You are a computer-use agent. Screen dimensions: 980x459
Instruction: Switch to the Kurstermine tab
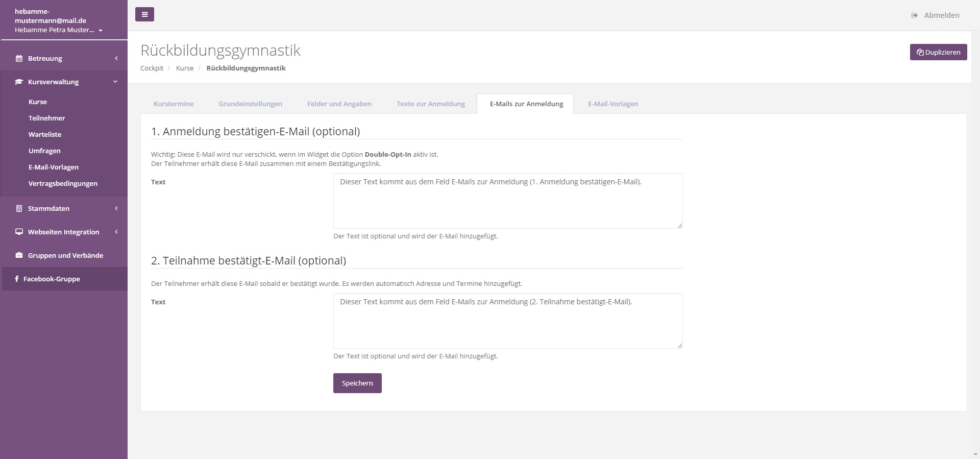(x=174, y=104)
